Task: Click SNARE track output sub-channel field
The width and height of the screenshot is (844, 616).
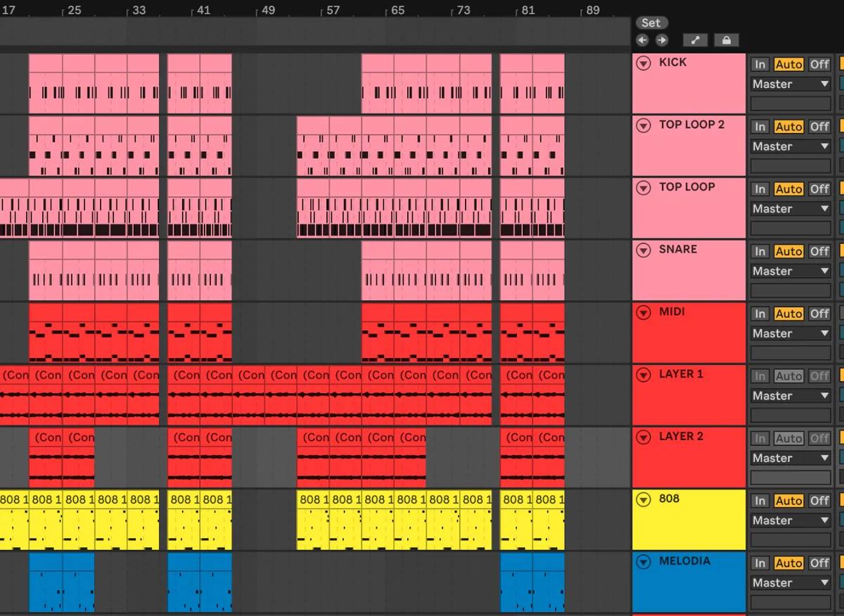Action: (791, 291)
